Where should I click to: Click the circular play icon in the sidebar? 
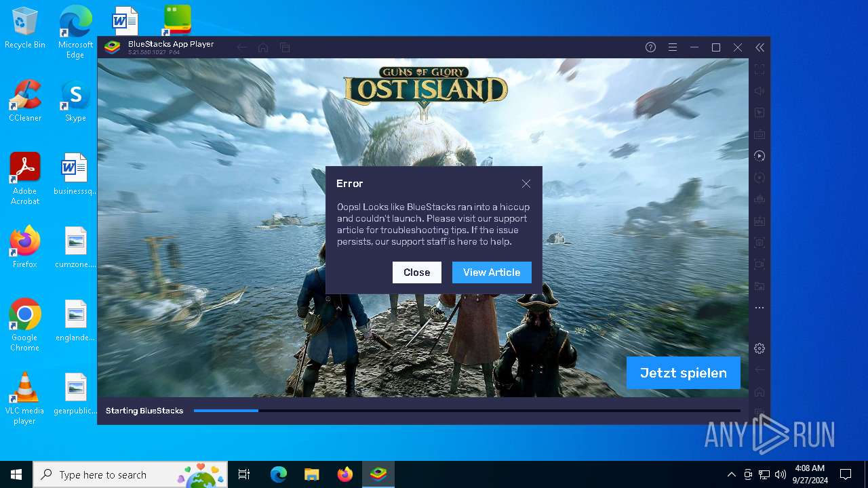tap(759, 156)
